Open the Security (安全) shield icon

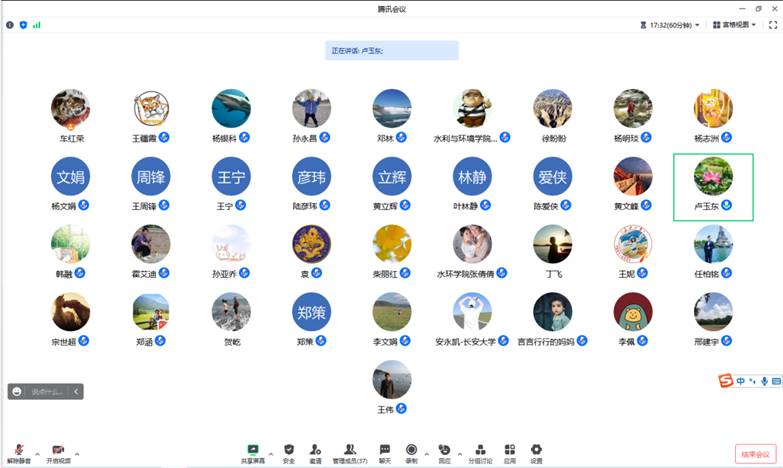pyautogui.click(x=289, y=453)
